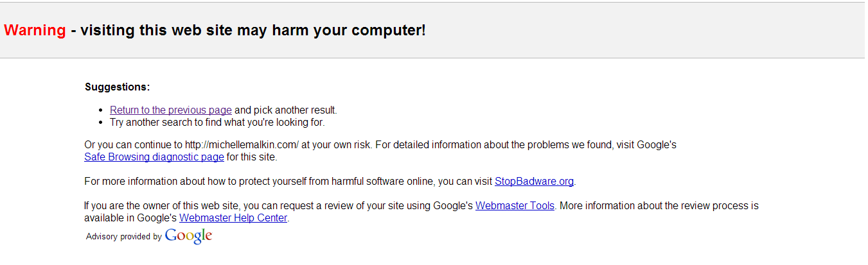
Task: Click the red Warning word in the header
Action: coord(35,30)
